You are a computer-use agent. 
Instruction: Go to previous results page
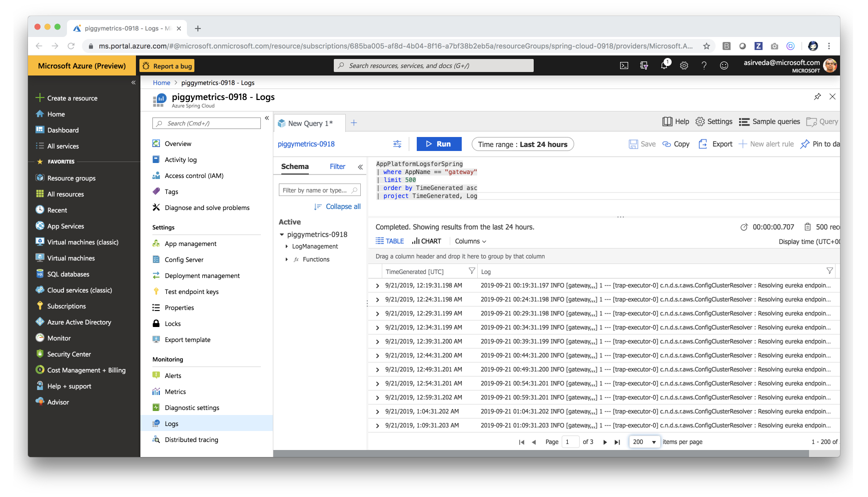534,442
